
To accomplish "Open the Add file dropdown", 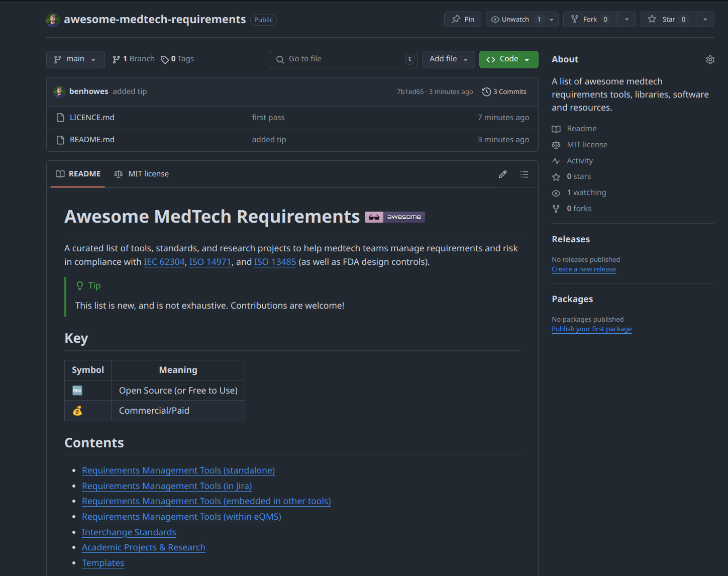I will click(x=448, y=59).
